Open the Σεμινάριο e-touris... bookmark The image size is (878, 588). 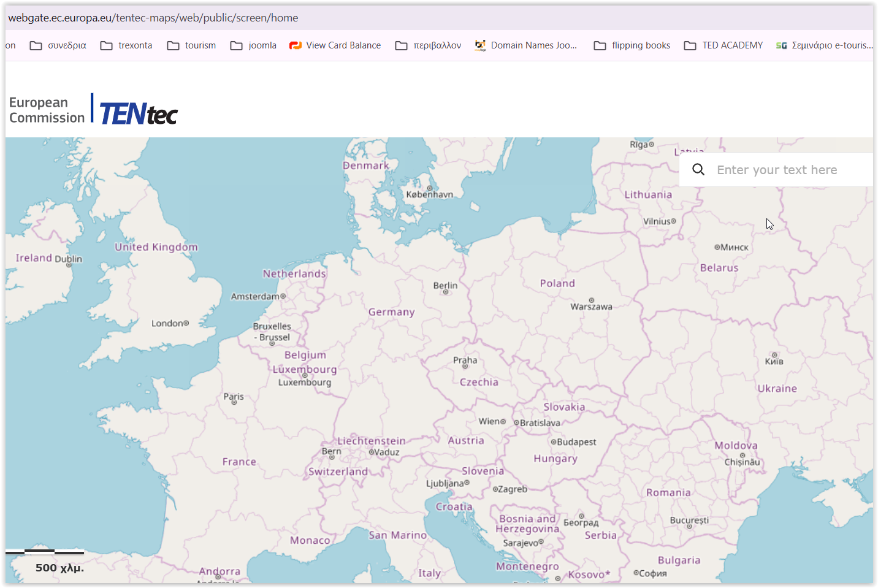[824, 45]
